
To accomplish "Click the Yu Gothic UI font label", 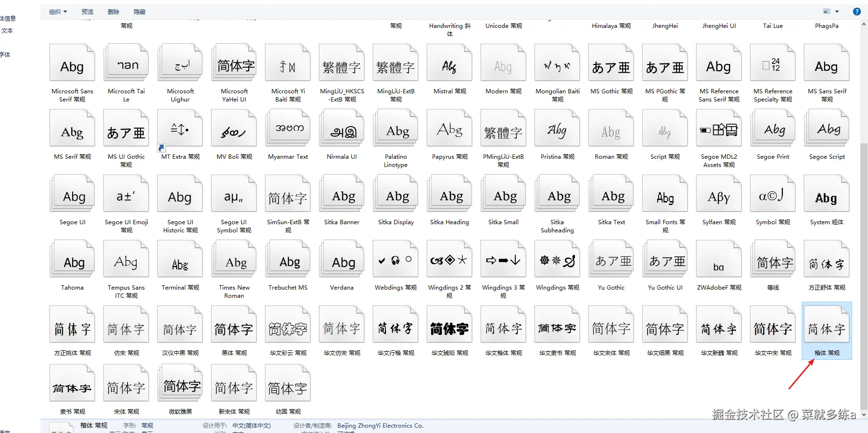I will (665, 288).
